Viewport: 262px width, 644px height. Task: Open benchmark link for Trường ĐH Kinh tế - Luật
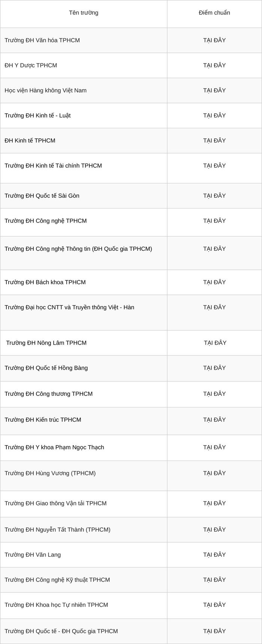[214, 115]
